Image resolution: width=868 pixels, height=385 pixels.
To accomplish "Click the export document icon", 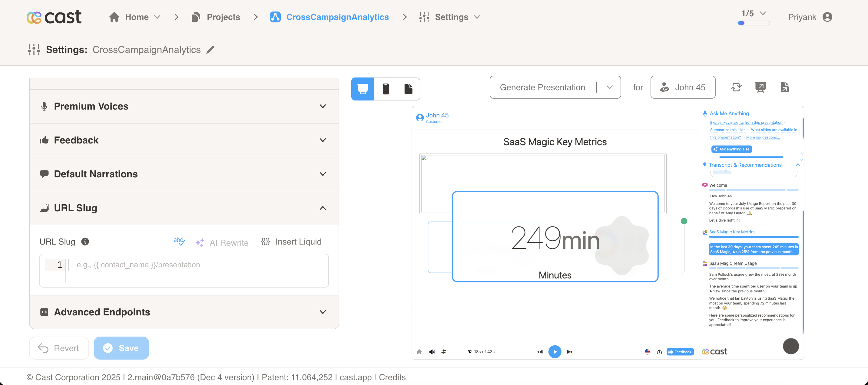I will [784, 87].
